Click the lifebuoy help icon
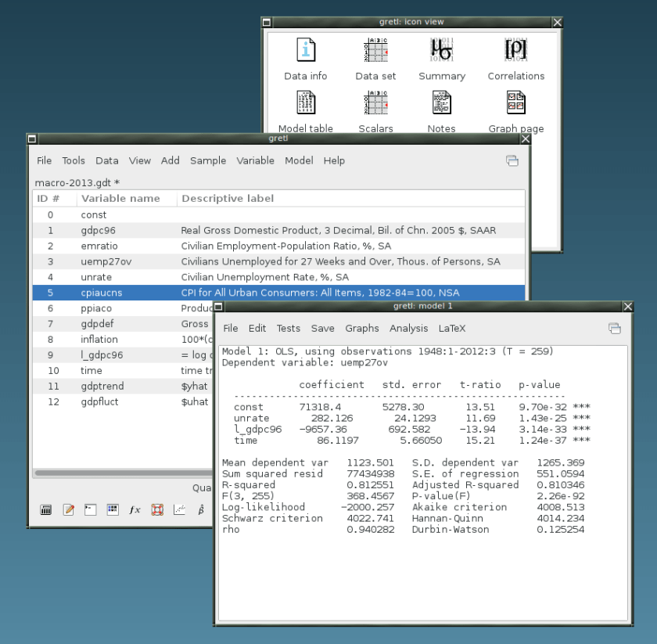Viewport: 657px width, 644px height. pos(156,510)
